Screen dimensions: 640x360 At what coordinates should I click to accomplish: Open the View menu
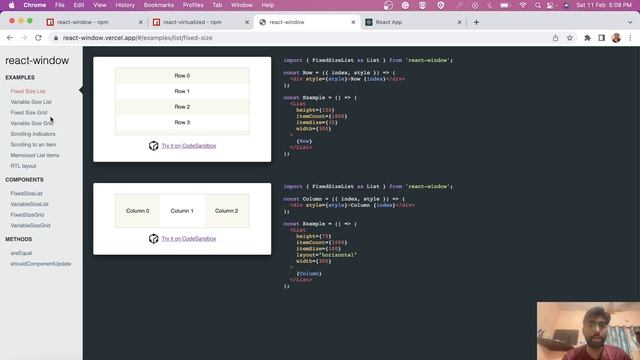[100, 5]
